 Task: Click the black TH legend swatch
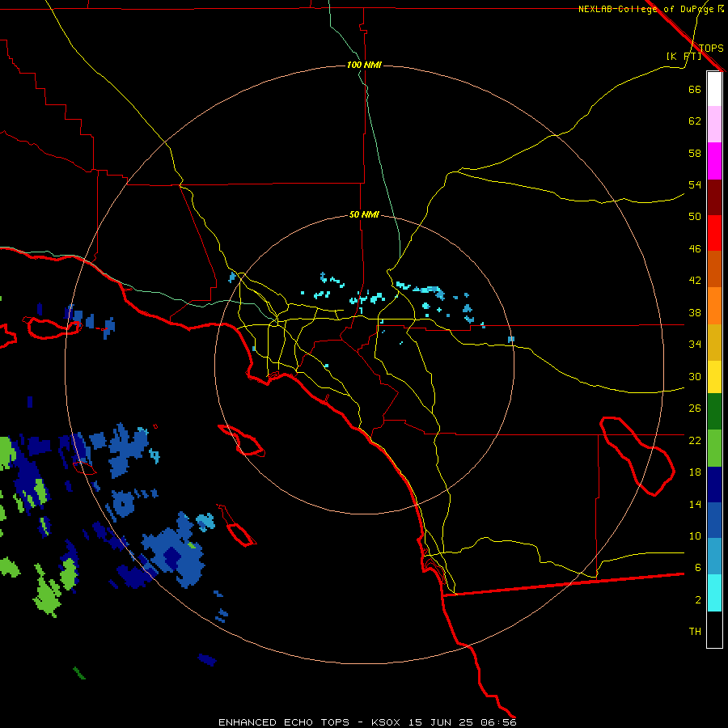click(714, 629)
